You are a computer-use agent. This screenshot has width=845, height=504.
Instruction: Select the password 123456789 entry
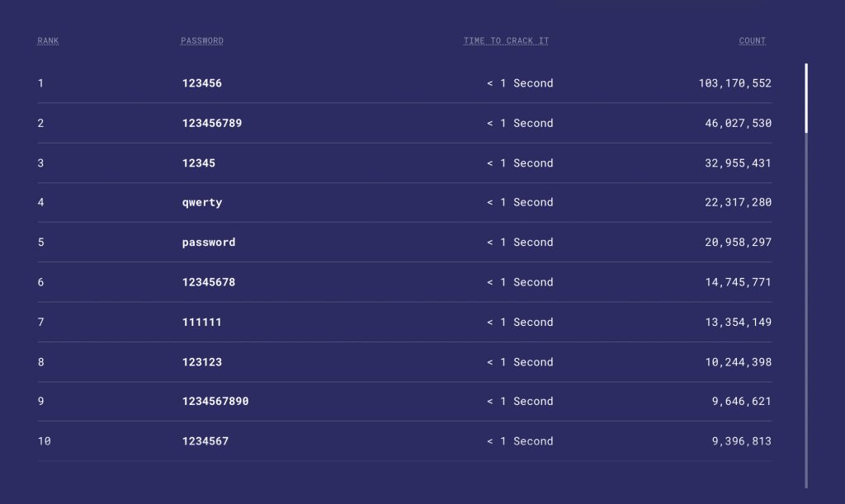pos(212,124)
